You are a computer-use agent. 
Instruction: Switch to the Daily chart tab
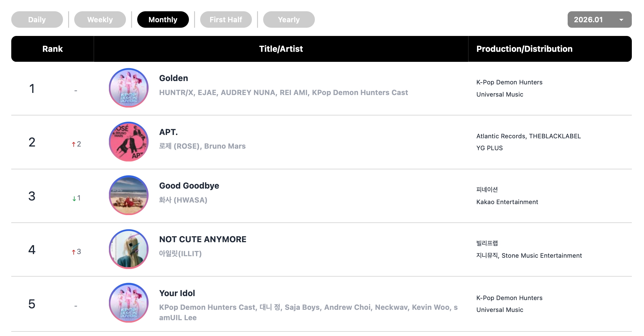[37, 19]
